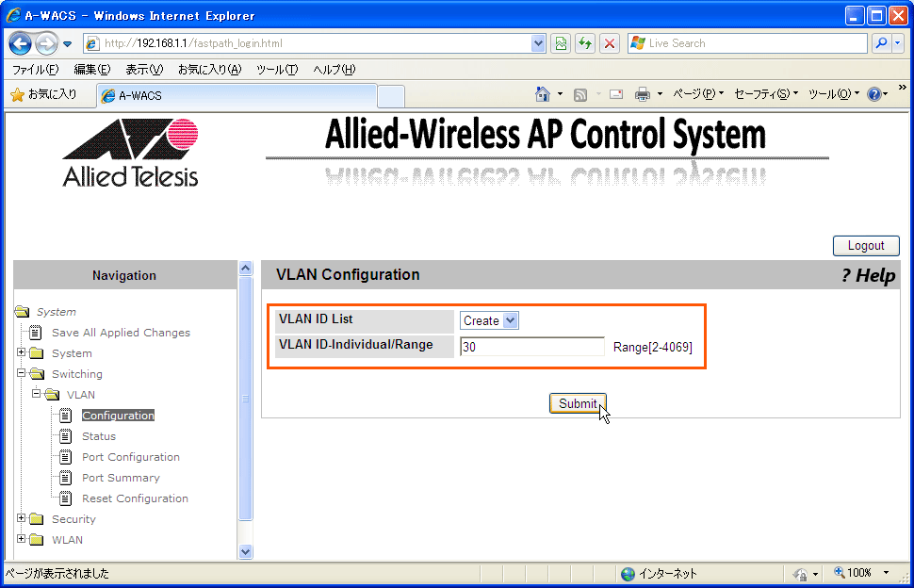
Task: Click the Stop red X icon
Action: click(610, 43)
